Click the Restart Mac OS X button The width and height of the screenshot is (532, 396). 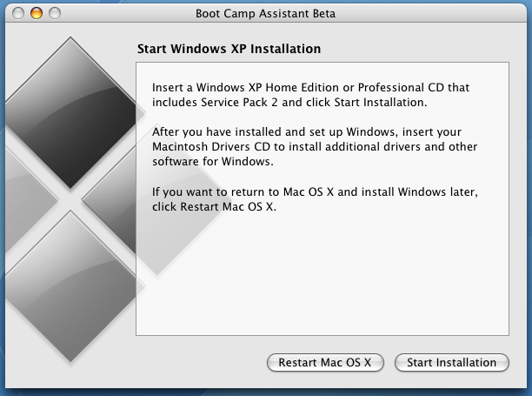click(x=325, y=362)
